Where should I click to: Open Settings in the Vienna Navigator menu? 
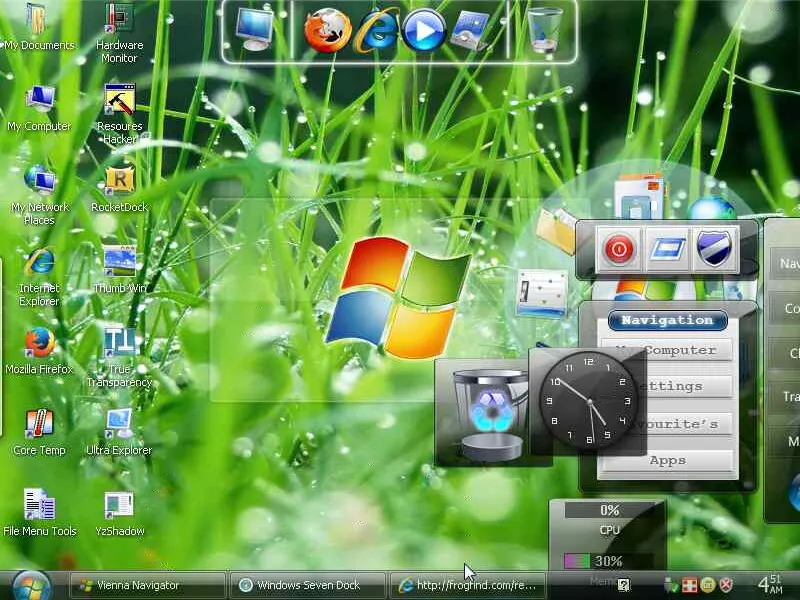(x=667, y=386)
